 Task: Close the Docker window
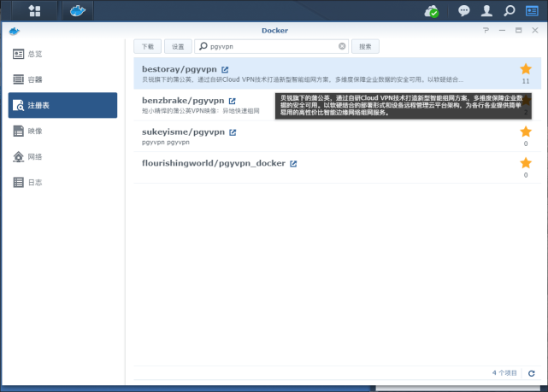coord(534,31)
